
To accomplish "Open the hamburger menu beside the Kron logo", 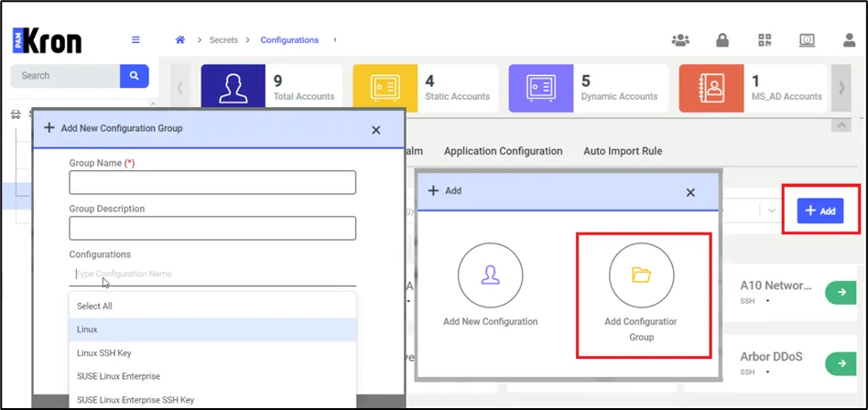I will [136, 40].
